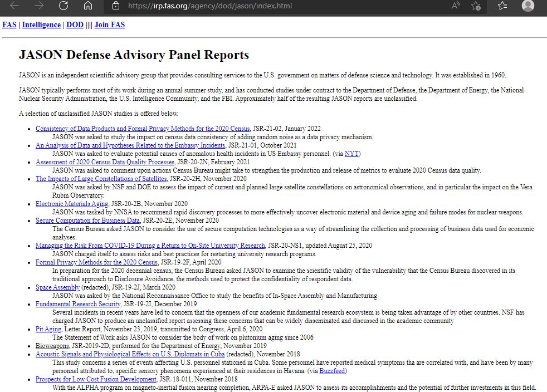This screenshot has width=547, height=392.
Task: Open An Analysis of Data and Hypotheses Embassy Incidents
Action: [x=130, y=145]
